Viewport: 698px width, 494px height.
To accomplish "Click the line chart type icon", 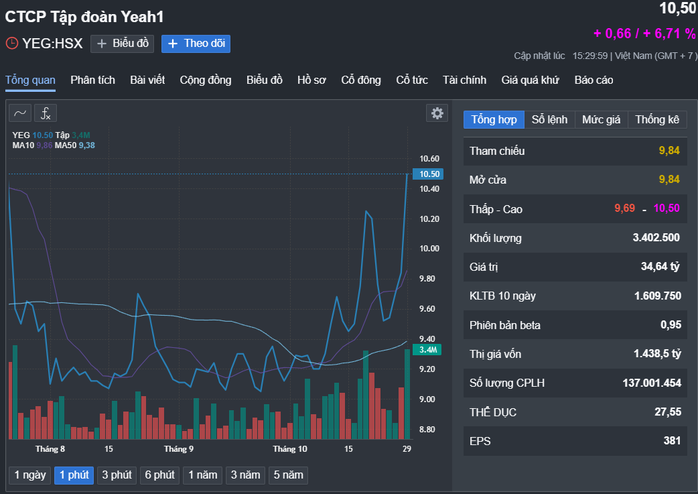I will pos(20,113).
